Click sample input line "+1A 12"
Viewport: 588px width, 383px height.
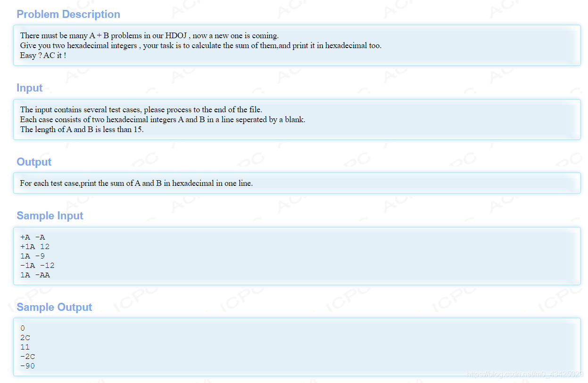click(35, 247)
